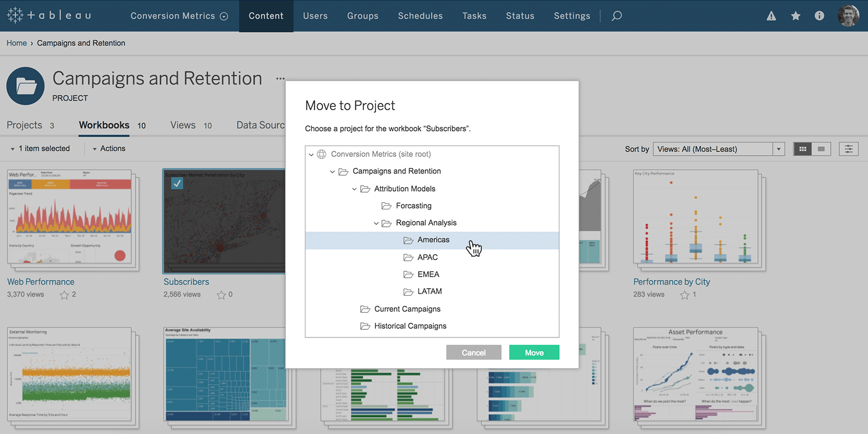Open the Conversion Metrics site dropdown

click(179, 16)
